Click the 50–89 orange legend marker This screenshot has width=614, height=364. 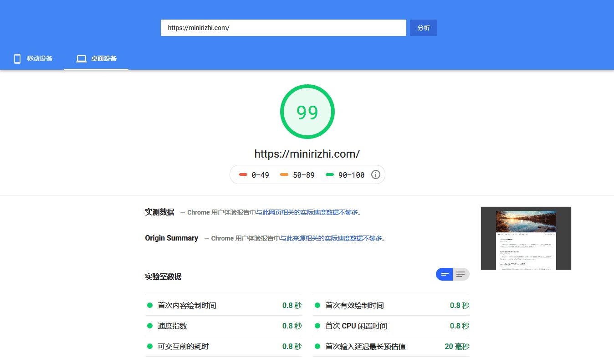(284, 174)
